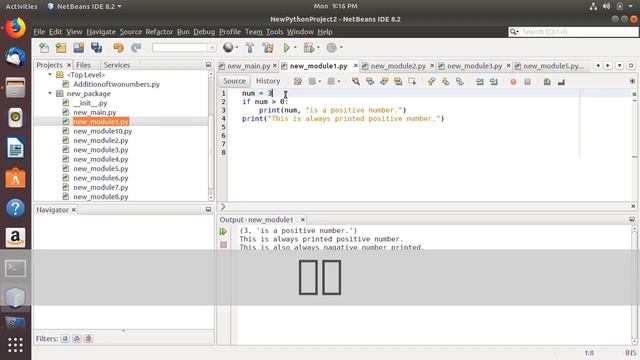Click the Find Previous Occurrence icon
Screen dimensions: 640x360
click(370, 82)
